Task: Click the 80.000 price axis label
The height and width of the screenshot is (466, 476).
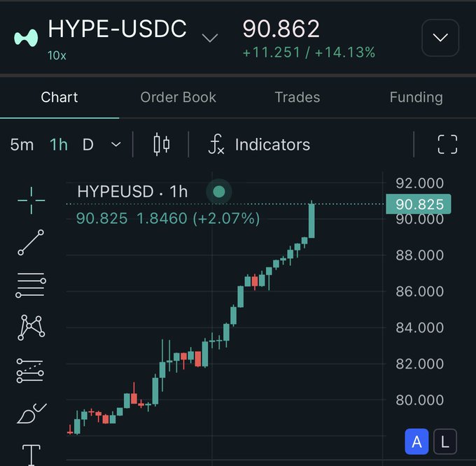Action: (x=419, y=400)
